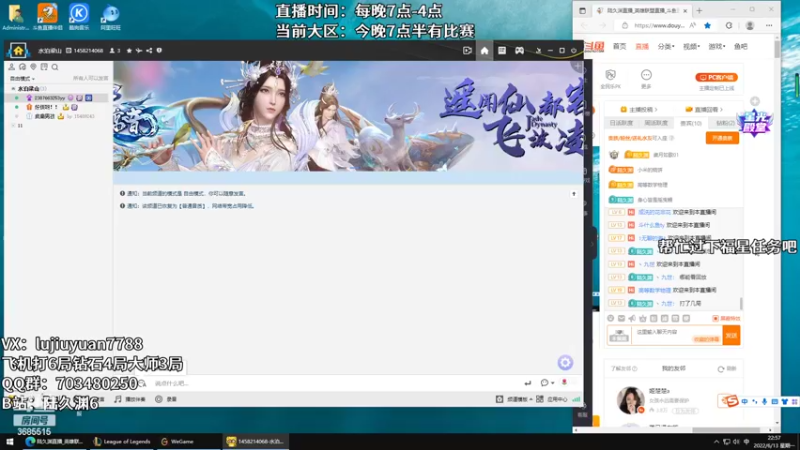Click the 我的友邻 heading link

673,368
